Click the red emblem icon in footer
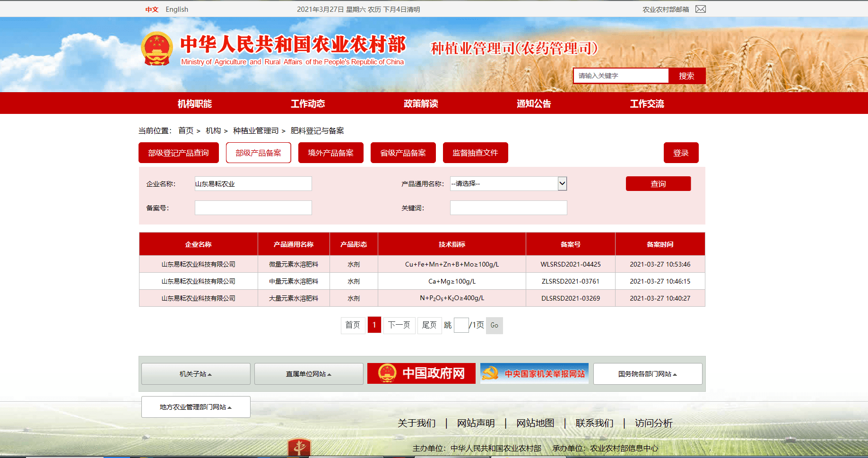Image resolution: width=868 pixels, height=458 pixels. point(299,447)
